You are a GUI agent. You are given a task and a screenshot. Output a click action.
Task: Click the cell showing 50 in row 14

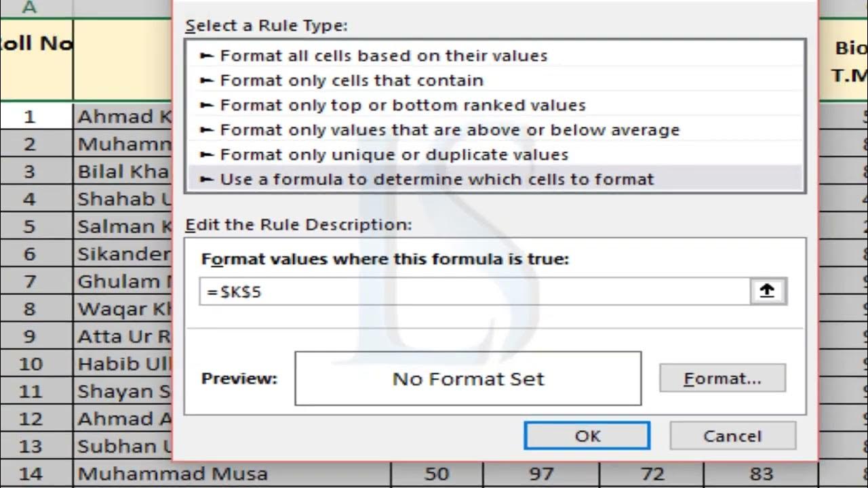437,474
